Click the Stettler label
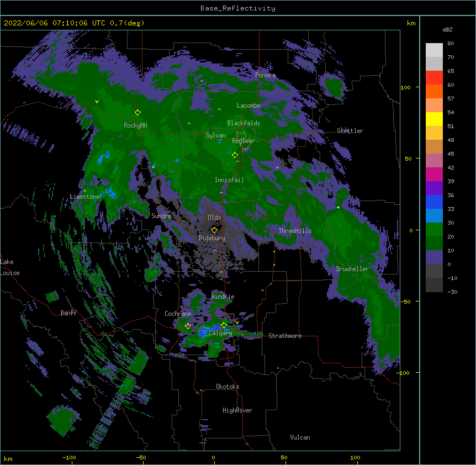Viewport: 476px width, 465px height. click(x=350, y=131)
